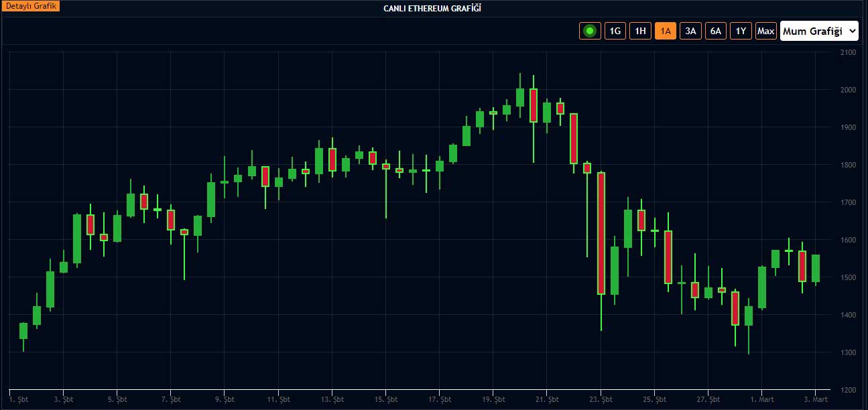This screenshot has height=410, width=868.
Task: Click the 23. Şbt date label
Action: coord(601,399)
